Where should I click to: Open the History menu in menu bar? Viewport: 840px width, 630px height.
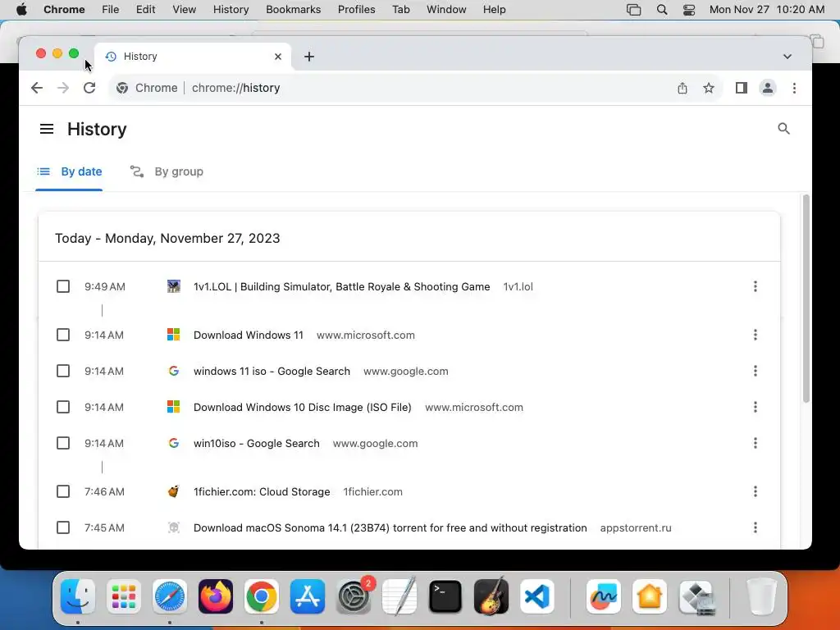[231, 10]
